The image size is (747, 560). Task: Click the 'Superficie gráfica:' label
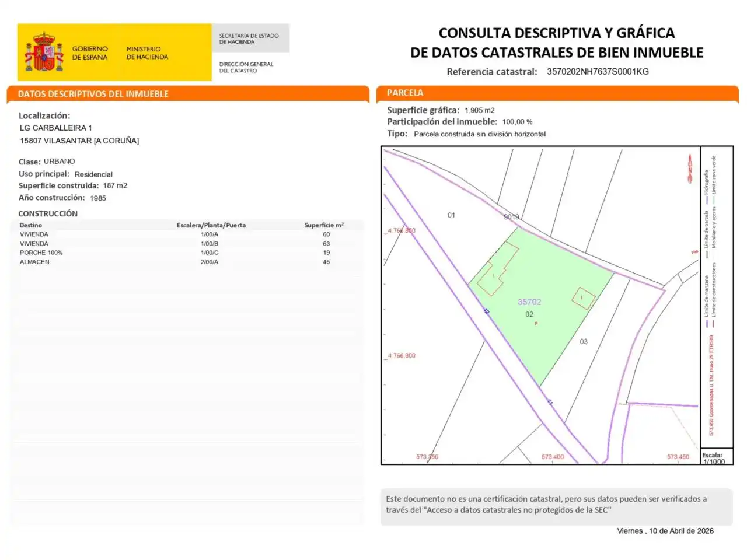(x=423, y=110)
